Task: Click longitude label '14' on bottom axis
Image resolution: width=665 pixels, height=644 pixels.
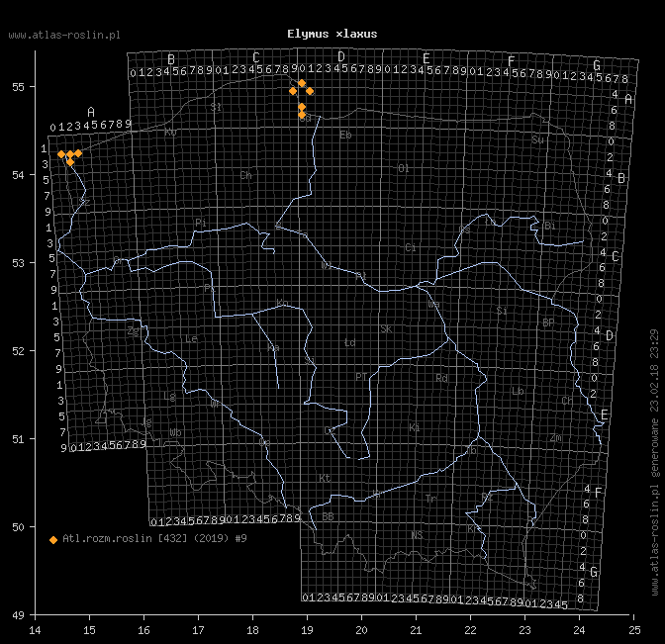Action: click(36, 630)
